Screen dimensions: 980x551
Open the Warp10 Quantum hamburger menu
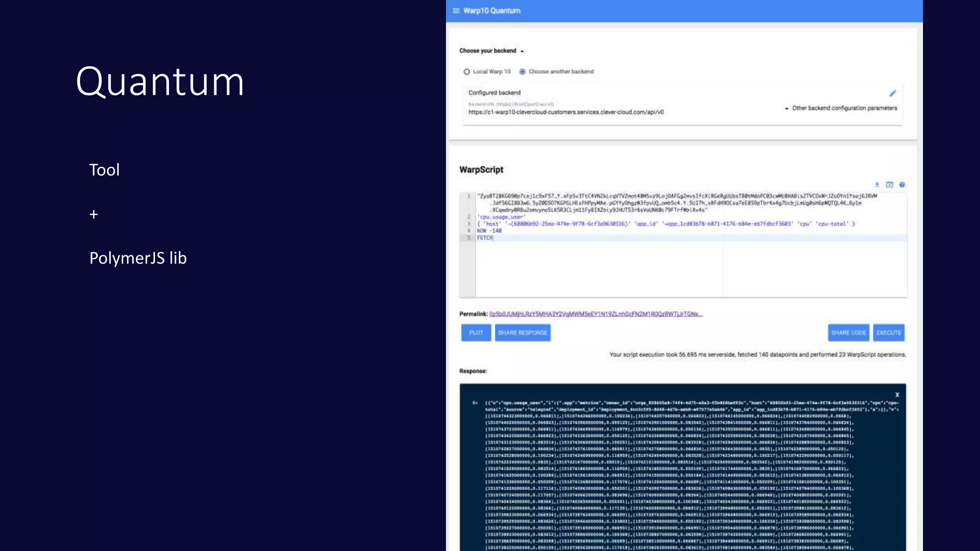(x=456, y=11)
